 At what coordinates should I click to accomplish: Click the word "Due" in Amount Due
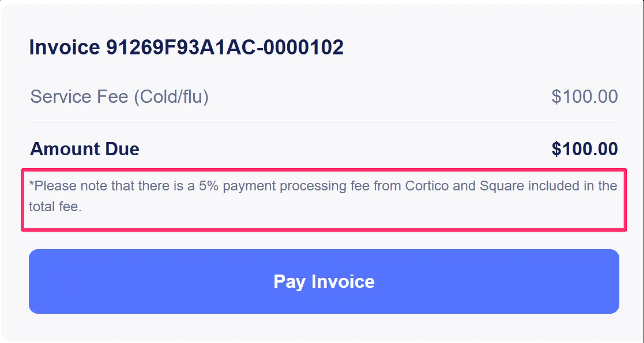pos(122,149)
